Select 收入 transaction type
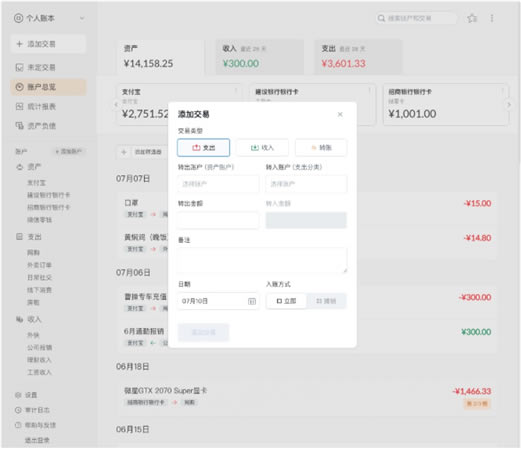The height and width of the screenshot is (450, 521). [262, 147]
